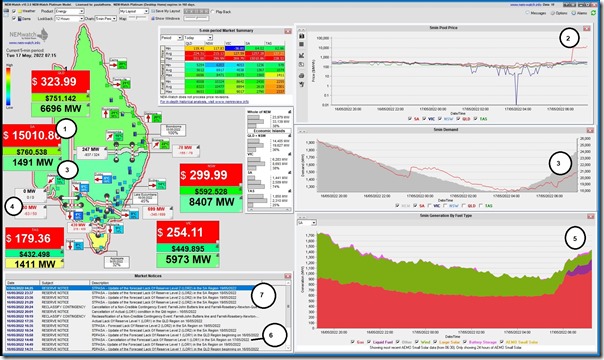Click the chart type icon in the price chart toolbar
The height and width of the screenshot is (360, 604).
(x=302, y=55)
